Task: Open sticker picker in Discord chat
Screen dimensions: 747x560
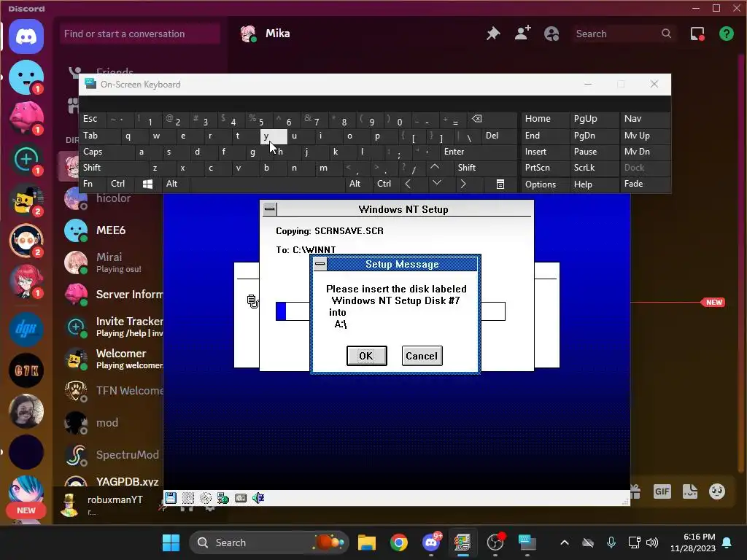Action: [x=690, y=491]
